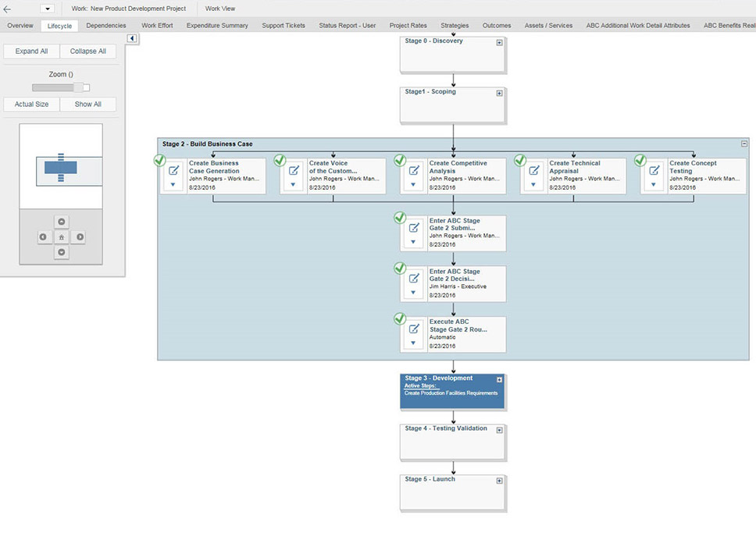Screen dimensions: 756x533
Task: Open dropdown arrow on Create Competitive Analysis
Action: (412, 185)
